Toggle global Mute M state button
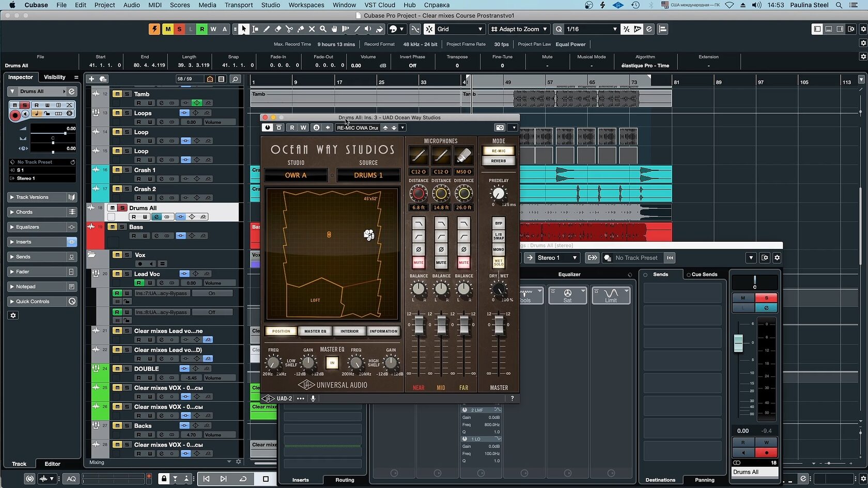868x488 pixels. tap(168, 29)
